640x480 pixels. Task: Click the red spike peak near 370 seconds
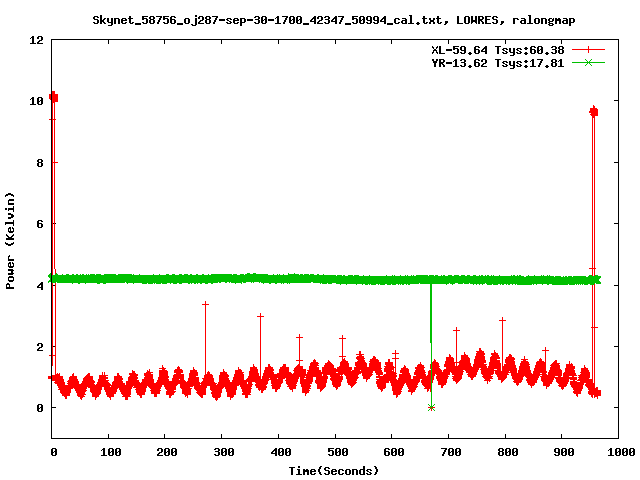(x=260, y=316)
